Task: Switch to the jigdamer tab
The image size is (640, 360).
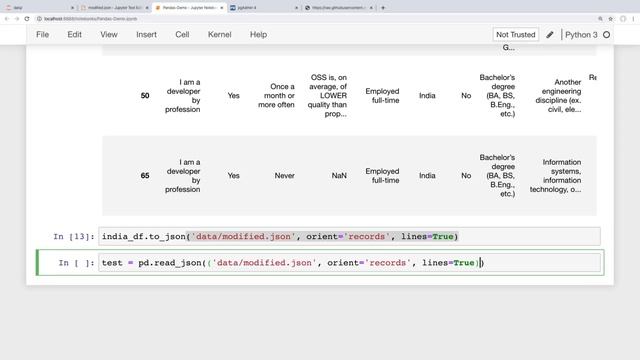Action: coord(263,8)
